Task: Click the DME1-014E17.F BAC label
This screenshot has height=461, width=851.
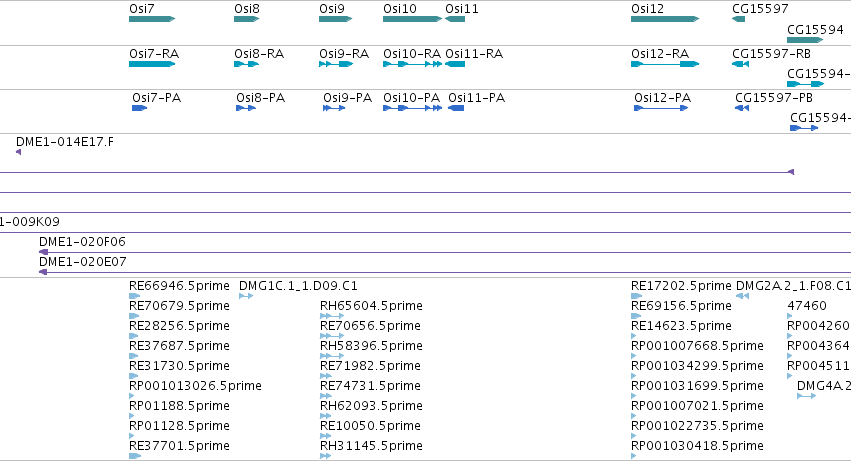Action: click(65, 142)
